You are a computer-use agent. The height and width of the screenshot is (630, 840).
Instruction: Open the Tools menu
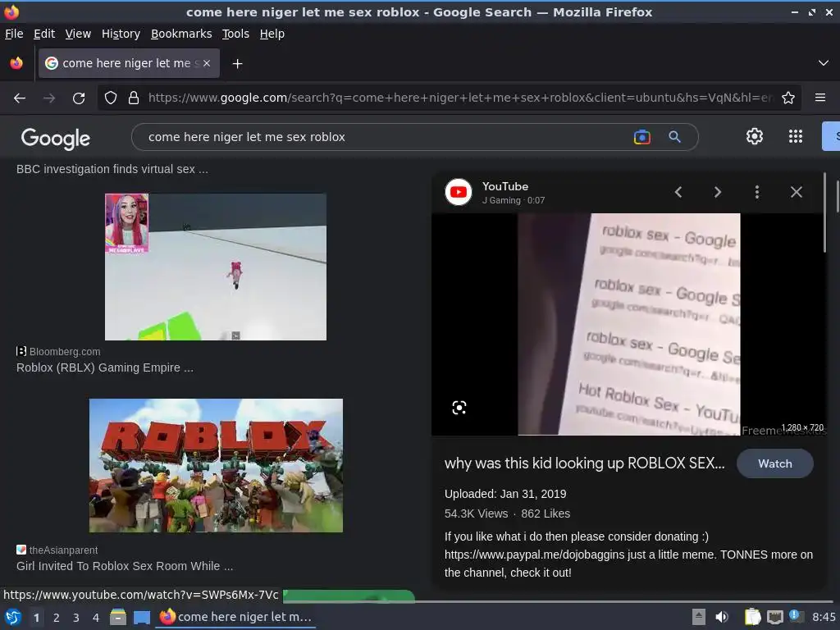[235, 34]
